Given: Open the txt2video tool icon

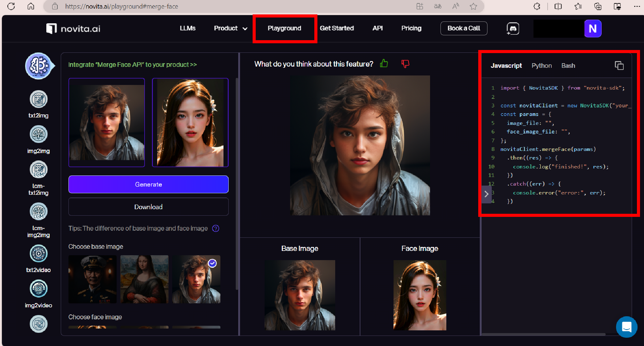Looking at the screenshot, I should 38,253.
